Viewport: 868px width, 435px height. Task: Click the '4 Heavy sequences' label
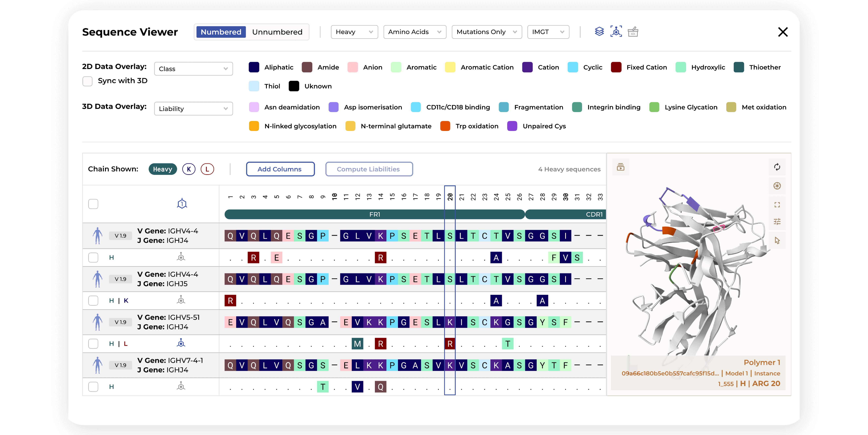pyautogui.click(x=569, y=169)
